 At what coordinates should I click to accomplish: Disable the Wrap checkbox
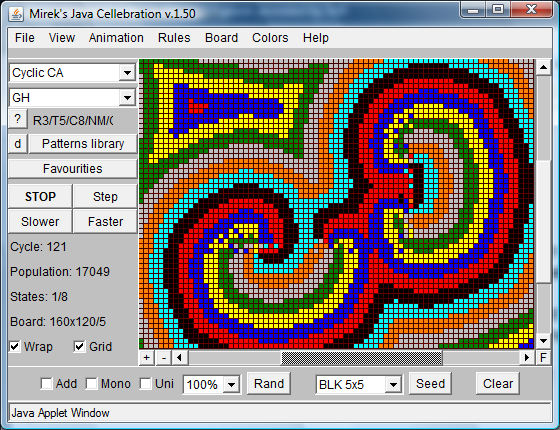click(x=15, y=346)
